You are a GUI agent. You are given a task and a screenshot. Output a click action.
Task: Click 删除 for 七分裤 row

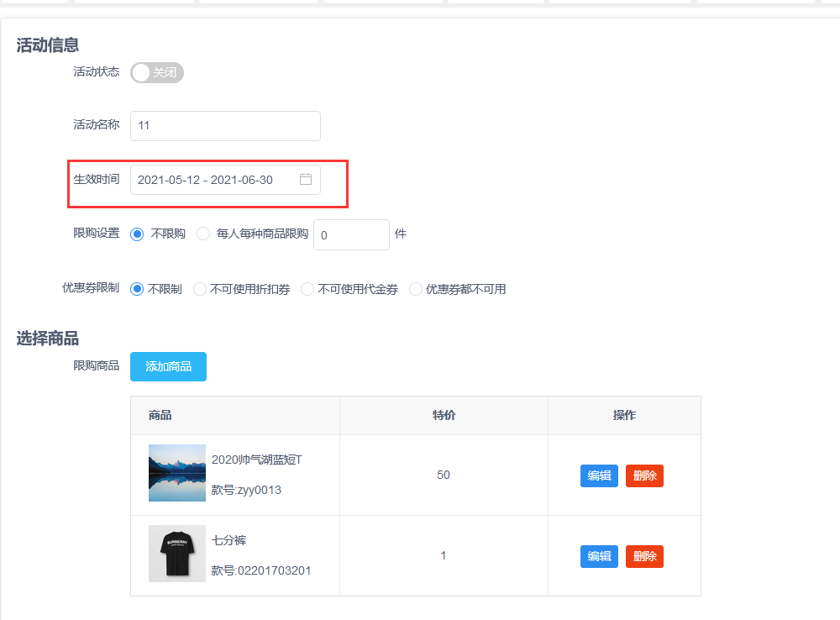(644, 556)
